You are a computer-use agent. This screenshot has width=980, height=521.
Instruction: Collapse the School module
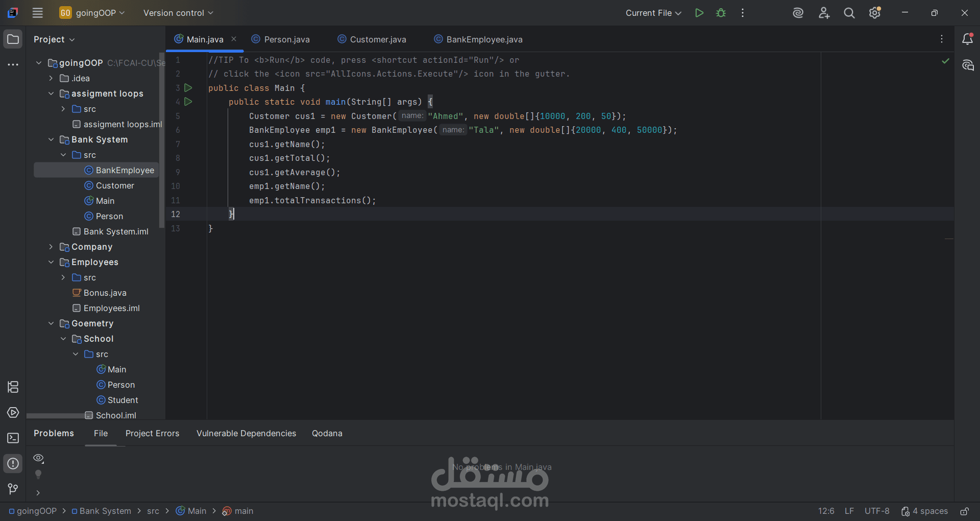63,339
